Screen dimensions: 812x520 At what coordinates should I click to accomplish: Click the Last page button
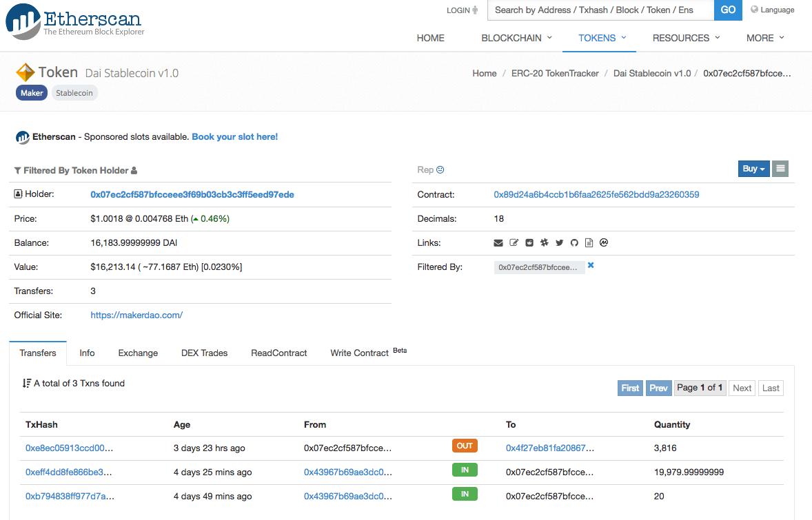pyautogui.click(x=771, y=388)
